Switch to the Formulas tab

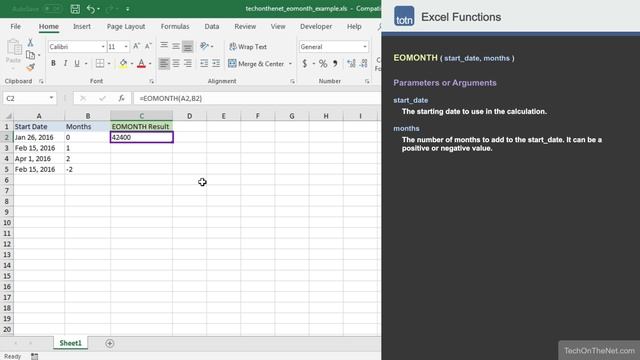coord(175,27)
